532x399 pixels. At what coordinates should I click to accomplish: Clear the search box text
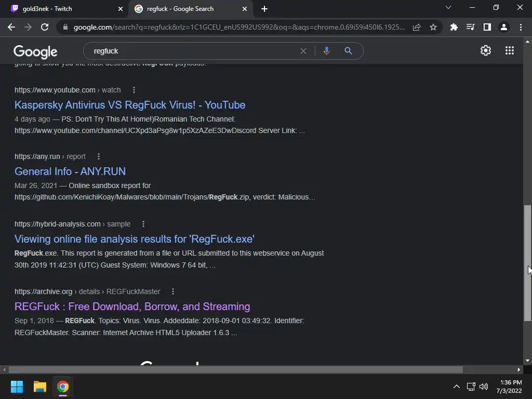point(303,51)
